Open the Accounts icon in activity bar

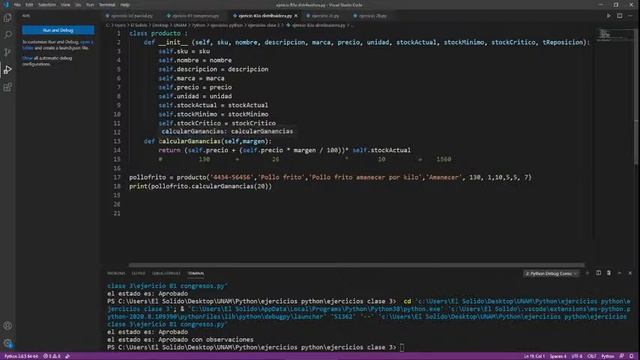[7, 326]
